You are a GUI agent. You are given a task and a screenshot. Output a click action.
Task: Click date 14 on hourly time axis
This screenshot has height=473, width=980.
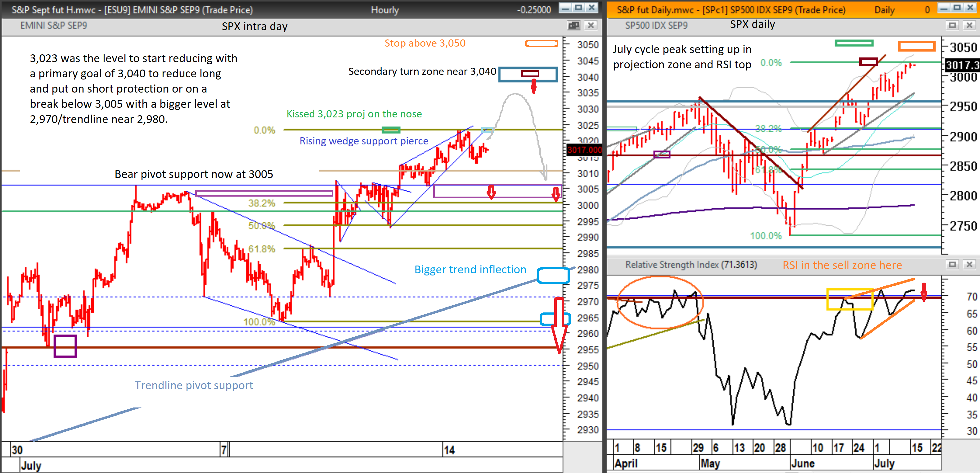(x=449, y=450)
